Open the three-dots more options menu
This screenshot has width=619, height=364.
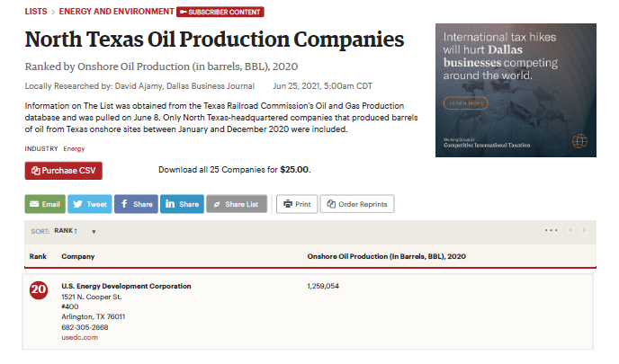tap(552, 230)
